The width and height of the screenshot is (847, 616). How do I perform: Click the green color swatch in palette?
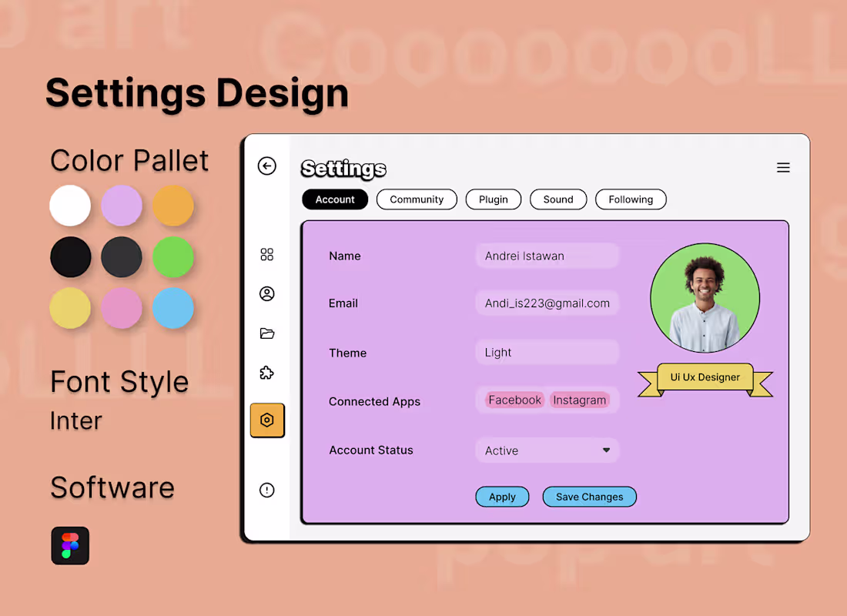(172, 257)
